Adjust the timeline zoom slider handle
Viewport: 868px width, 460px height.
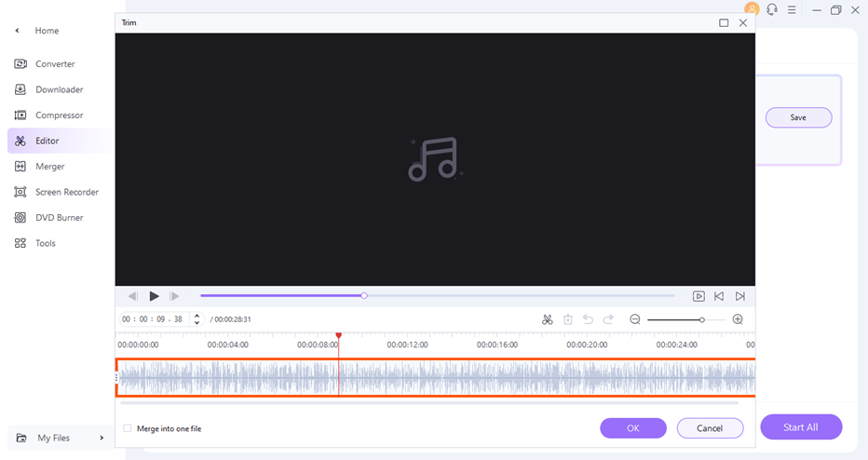tap(702, 320)
